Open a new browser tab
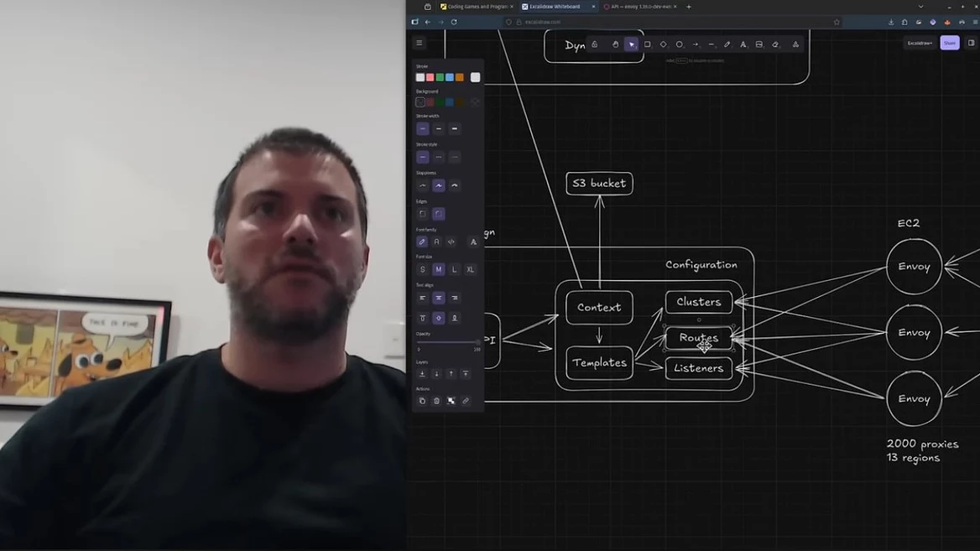This screenshot has width=980, height=551. coord(689,7)
